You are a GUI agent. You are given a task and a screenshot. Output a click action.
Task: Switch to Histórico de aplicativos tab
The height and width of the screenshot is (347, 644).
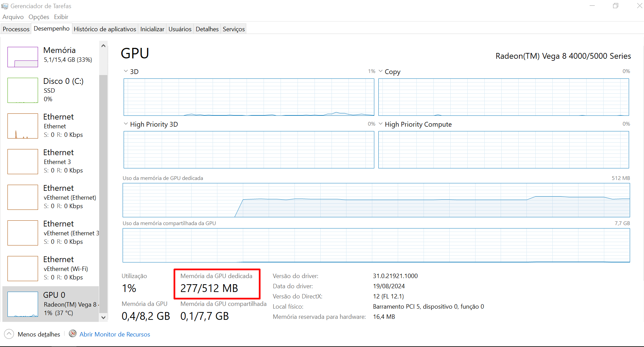click(105, 29)
